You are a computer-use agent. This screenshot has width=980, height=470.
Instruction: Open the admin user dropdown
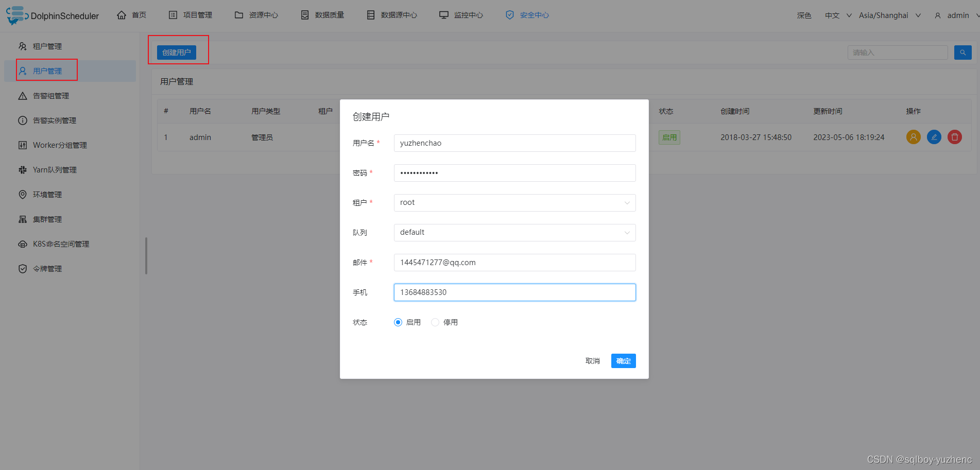click(957, 15)
